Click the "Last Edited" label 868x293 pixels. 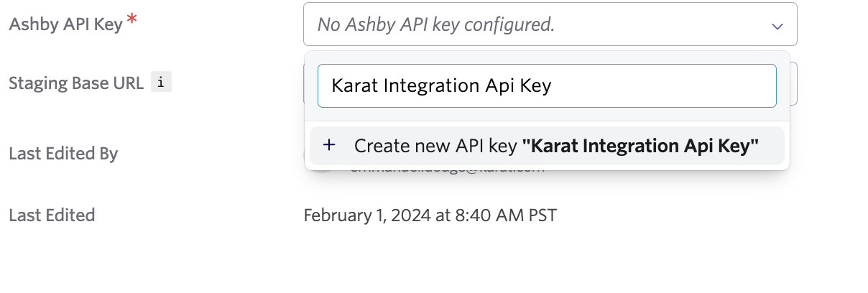pyautogui.click(x=52, y=215)
